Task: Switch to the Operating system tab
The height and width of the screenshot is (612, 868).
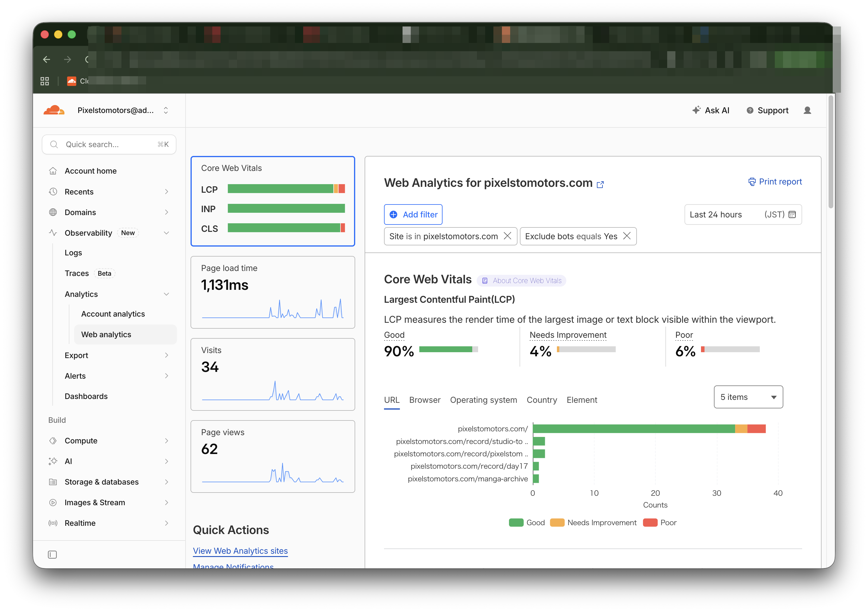Action: pyautogui.click(x=483, y=400)
